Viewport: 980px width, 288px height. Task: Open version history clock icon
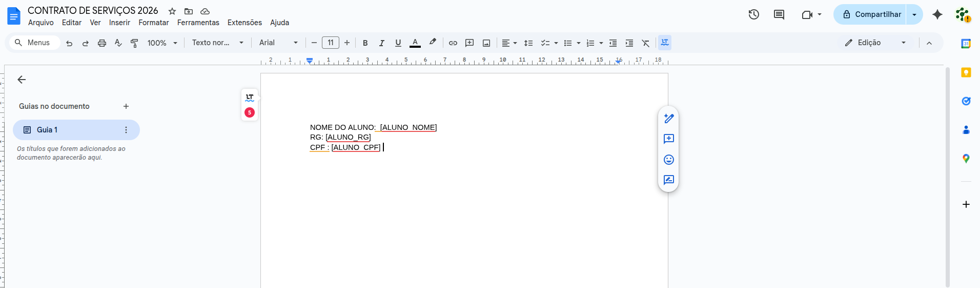click(x=753, y=14)
